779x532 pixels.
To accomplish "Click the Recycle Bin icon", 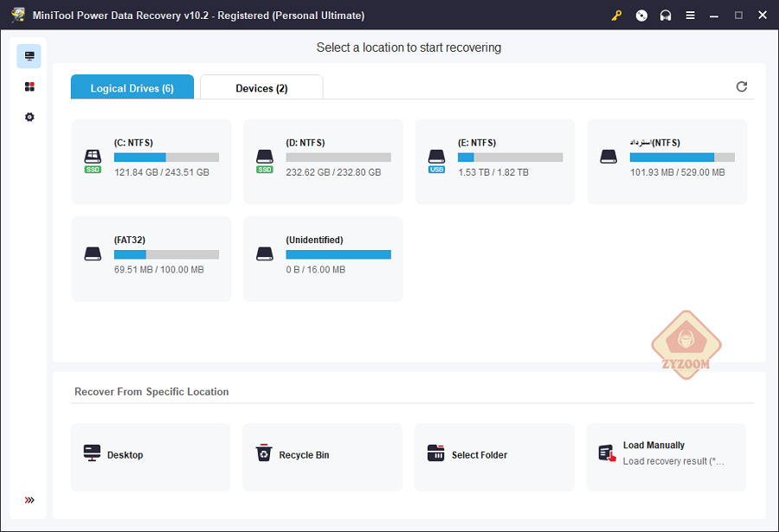I will point(264,452).
